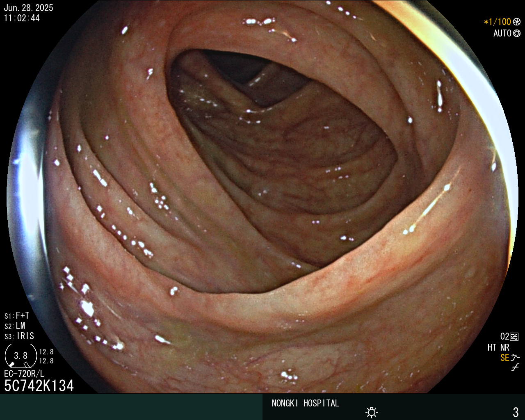Click the shutter icon next to 1/100
This screenshot has width=525, height=420.
[x=517, y=22]
